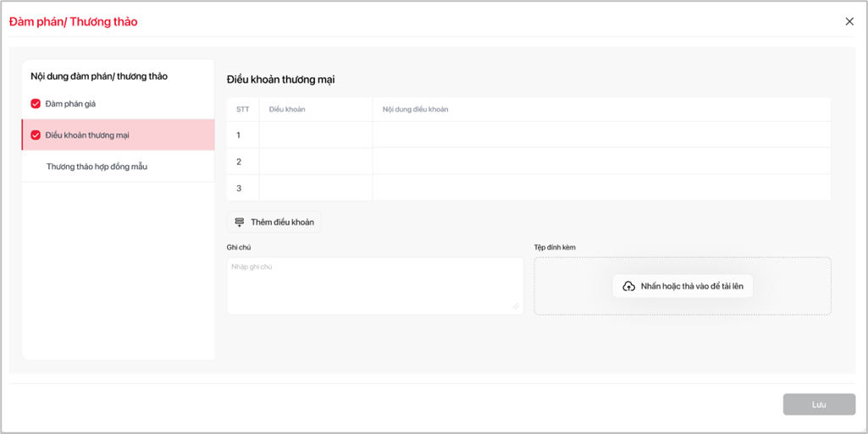Click the add-row icon in Thêm điều khoản
This screenshot has width=868, height=434.
240,222
